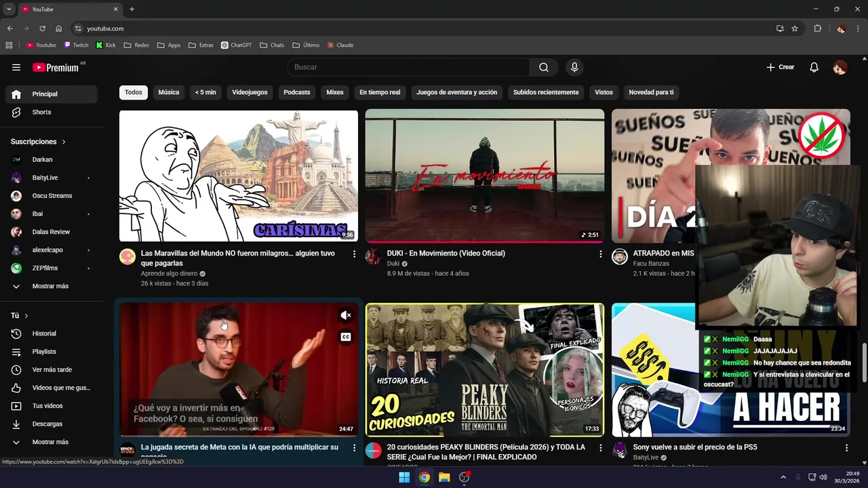This screenshot has width=868, height=488.
Task: Open the alexelcapo subscription channel
Action: [x=52, y=250]
